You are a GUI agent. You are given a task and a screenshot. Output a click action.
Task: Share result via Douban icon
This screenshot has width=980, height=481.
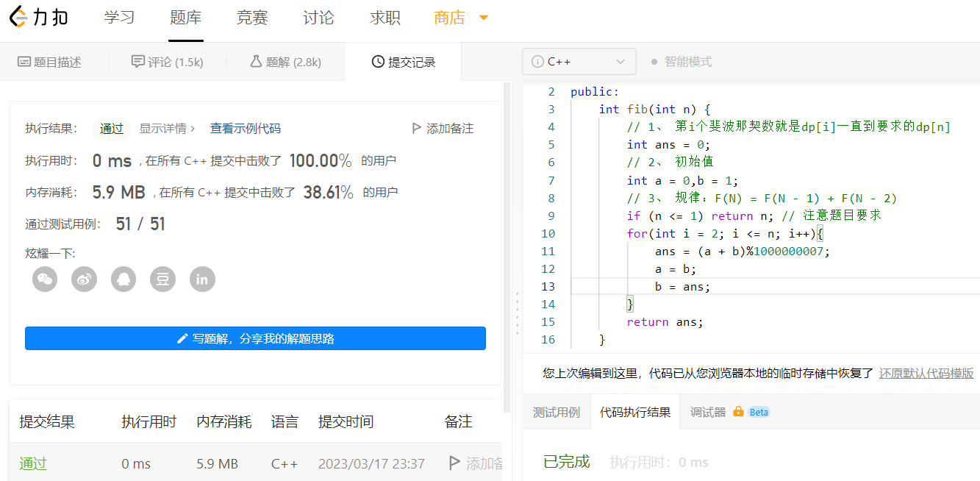coord(163,279)
